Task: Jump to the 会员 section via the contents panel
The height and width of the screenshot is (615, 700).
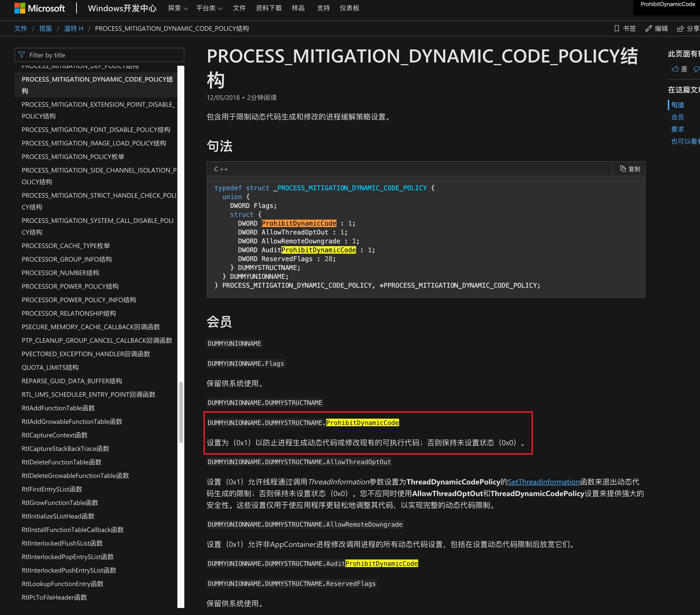Action: (677, 117)
